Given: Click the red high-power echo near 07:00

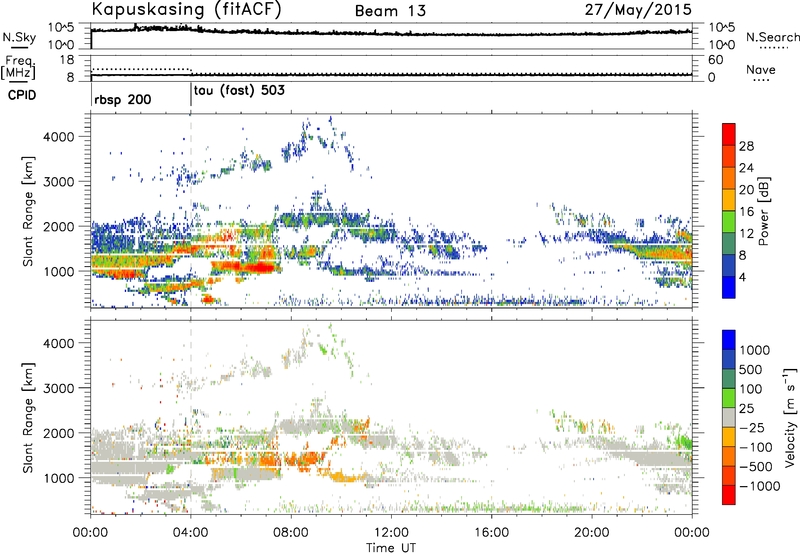Looking at the screenshot, I should (260, 266).
